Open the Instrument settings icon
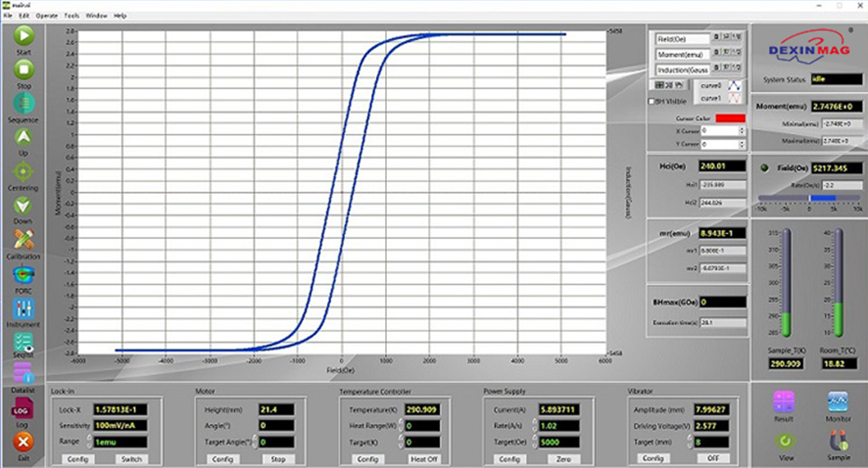Screen dimensions: 868x468 tap(23, 309)
